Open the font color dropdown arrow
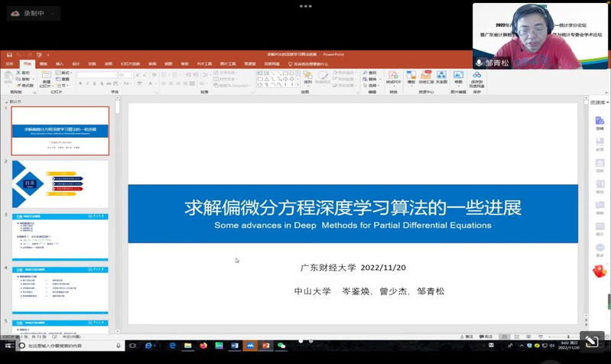The height and width of the screenshot is (364, 611). (156, 83)
